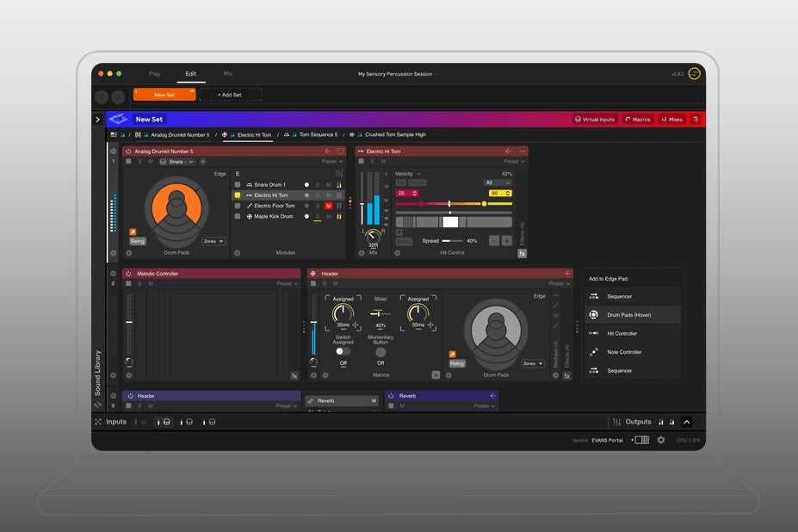The image size is (798, 532).
Task: Switch to the Mix tab
Action: [228, 74]
